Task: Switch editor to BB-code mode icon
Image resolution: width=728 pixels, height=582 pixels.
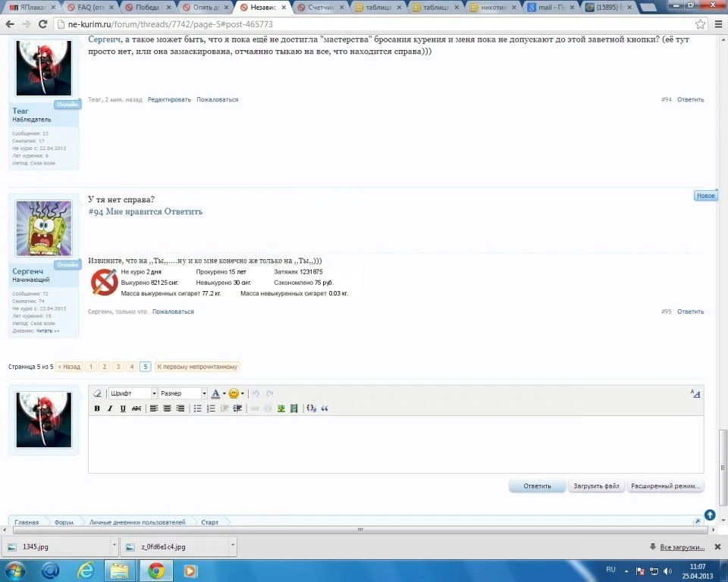Action: click(x=695, y=393)
